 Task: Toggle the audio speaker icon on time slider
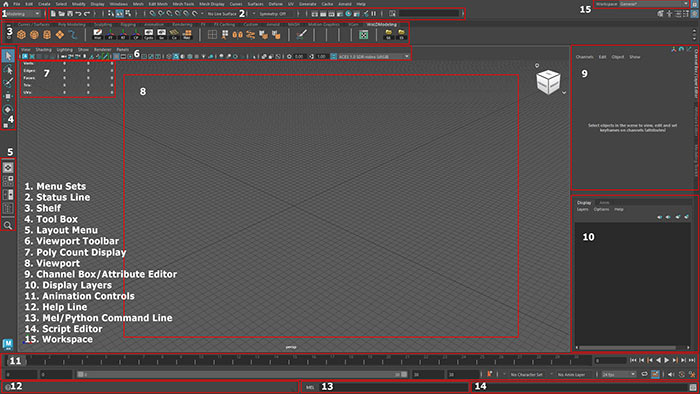pyautogui.click(x=671, y=374)
